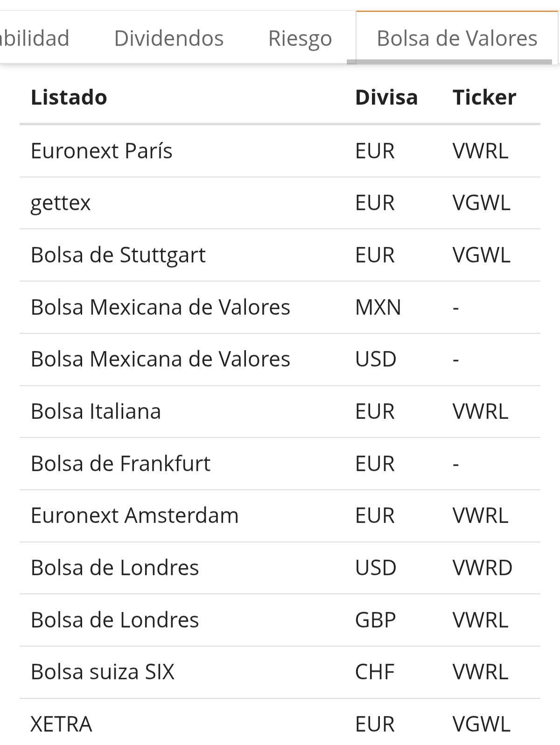Select the XETRA listing row
Image resolution: width=560 pixels, height=745 pixels.
click(x=280, y=723)
